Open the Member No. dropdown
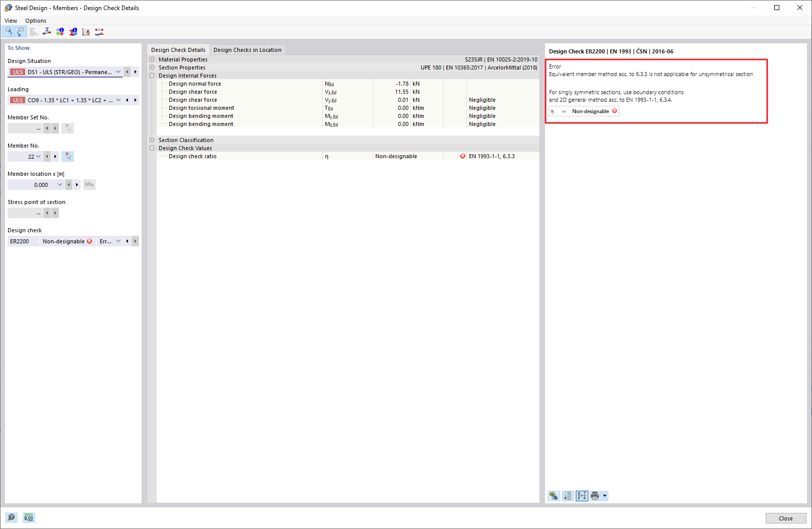Viewport: 812px width, 529px height. click(x=38, y=157)
